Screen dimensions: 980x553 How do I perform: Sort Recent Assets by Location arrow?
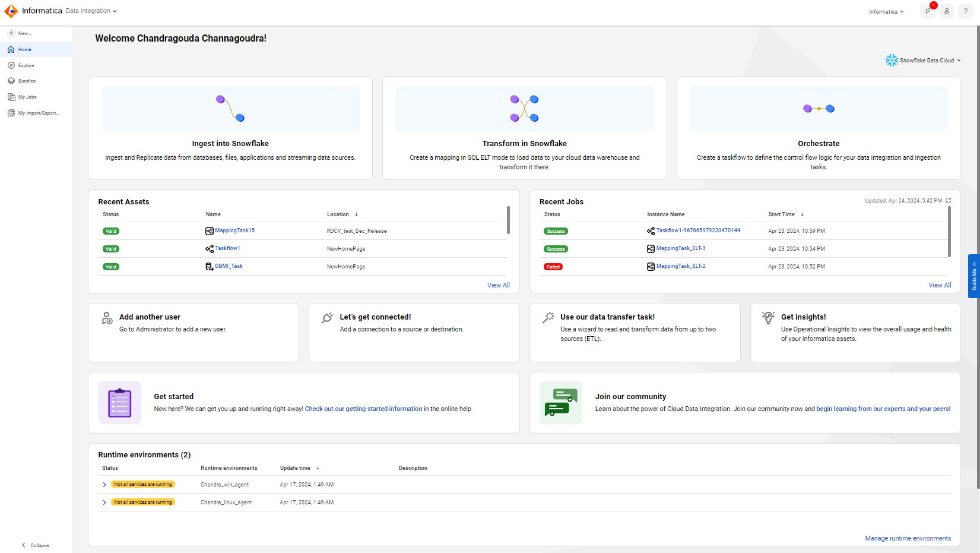[356, 214]
